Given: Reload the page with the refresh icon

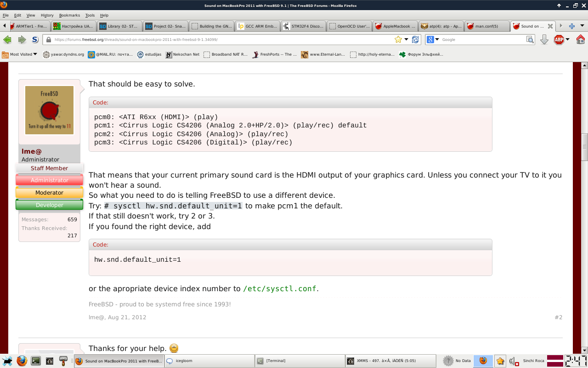Looking at the screenshot, I should coord(415,40).
